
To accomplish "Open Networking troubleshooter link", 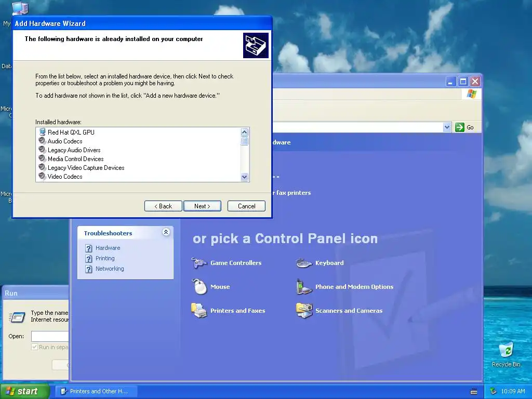I will [110, 269].
